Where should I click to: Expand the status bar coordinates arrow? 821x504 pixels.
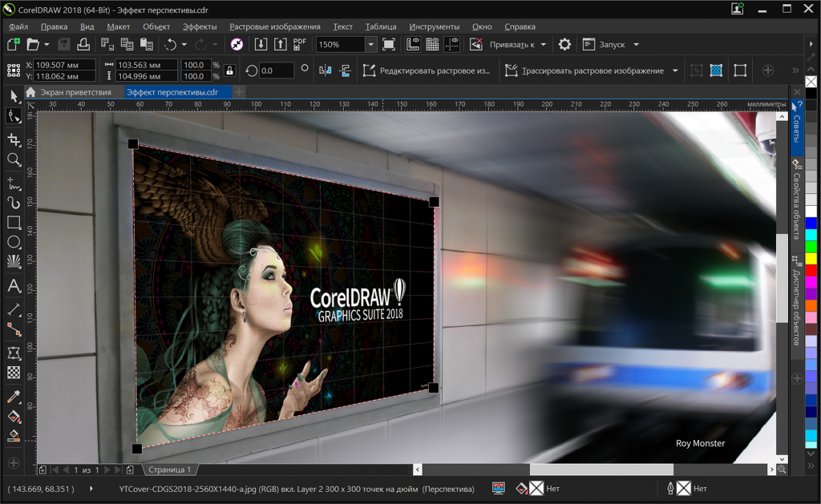(x=91, y=489)
